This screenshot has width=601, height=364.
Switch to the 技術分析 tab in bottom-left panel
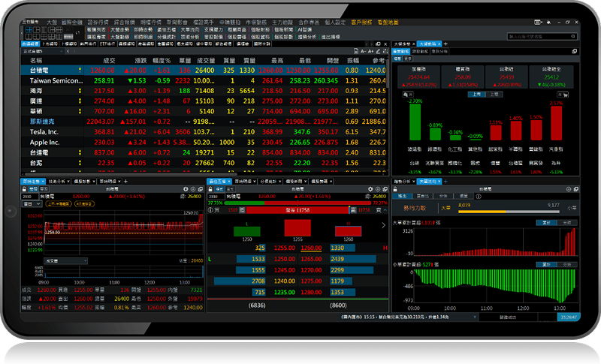59,181
